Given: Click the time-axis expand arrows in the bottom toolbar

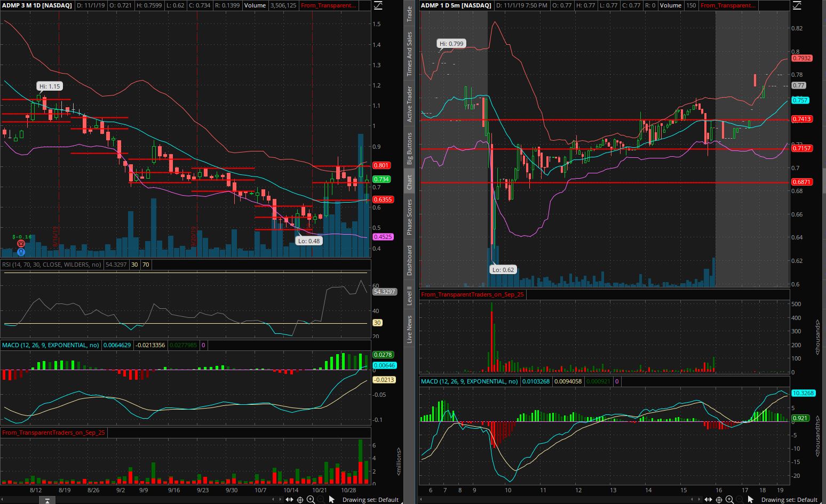Looking at the screenshot, I should [x=290, y=500].
